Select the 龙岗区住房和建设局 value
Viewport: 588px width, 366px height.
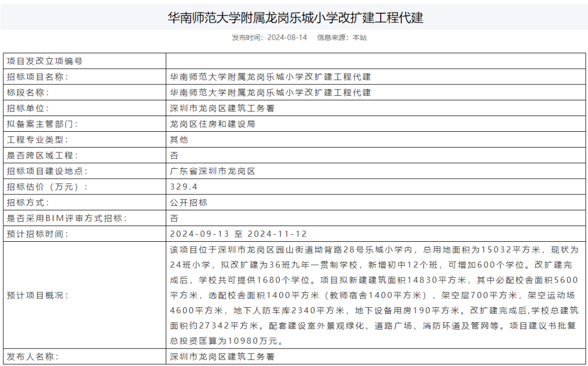(x=213, y=124)
